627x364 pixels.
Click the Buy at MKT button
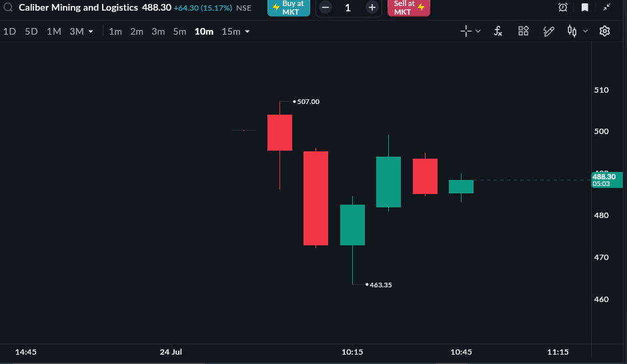point(289,7)
